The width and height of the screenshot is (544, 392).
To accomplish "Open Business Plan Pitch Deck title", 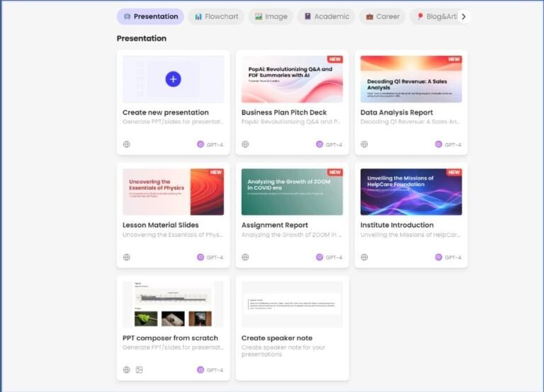I will 284,113.
